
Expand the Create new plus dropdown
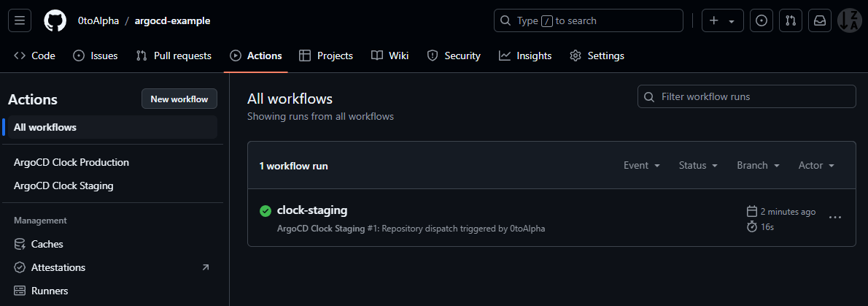coord(722,20)
